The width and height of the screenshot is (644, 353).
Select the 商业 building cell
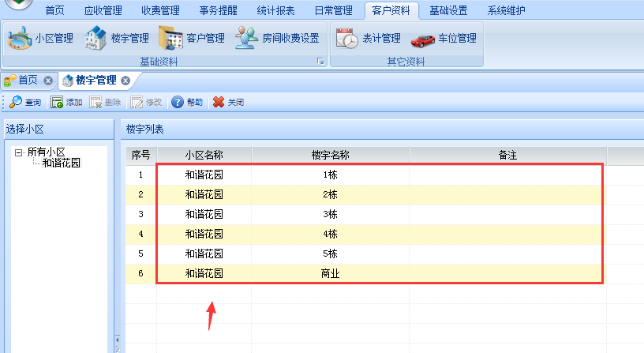330,273
